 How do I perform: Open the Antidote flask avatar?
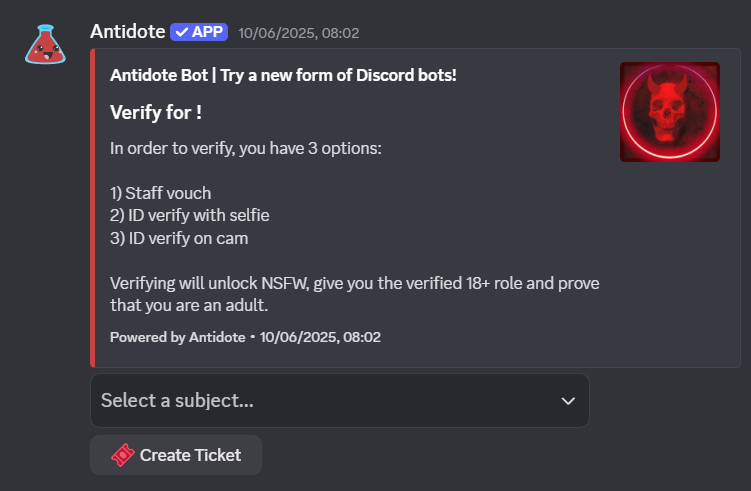click(x=46, y=45)
